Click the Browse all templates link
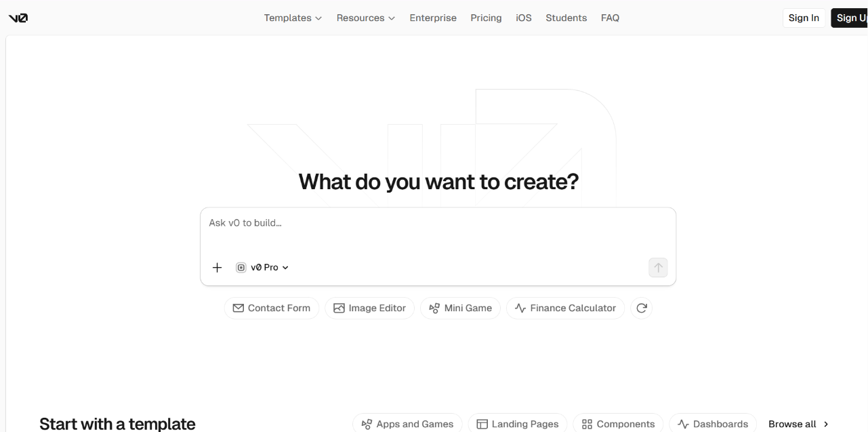Viewport: 868px width, 432px height. (x=798, y=424)
